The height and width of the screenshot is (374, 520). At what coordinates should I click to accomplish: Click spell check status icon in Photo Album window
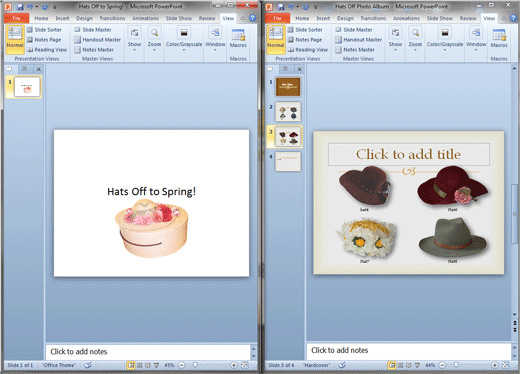[342, 365]
